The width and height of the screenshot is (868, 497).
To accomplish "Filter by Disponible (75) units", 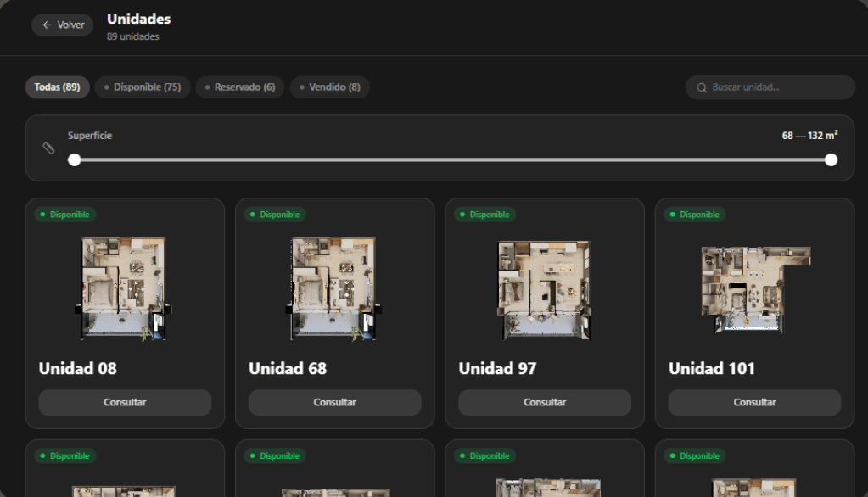I will (x=143, y=87).
